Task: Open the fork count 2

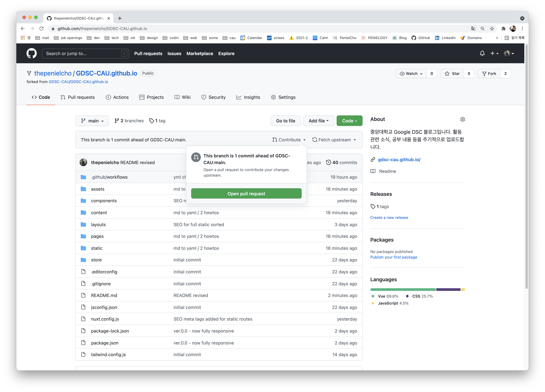Action: point(505,74)
